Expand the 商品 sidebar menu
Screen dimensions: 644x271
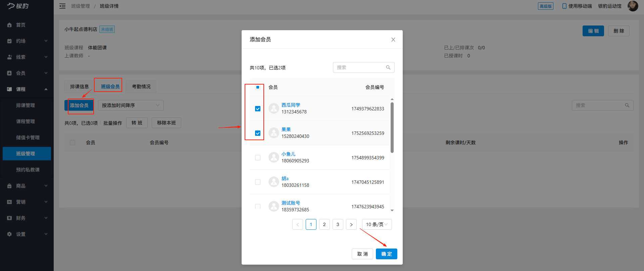point(46,186)
